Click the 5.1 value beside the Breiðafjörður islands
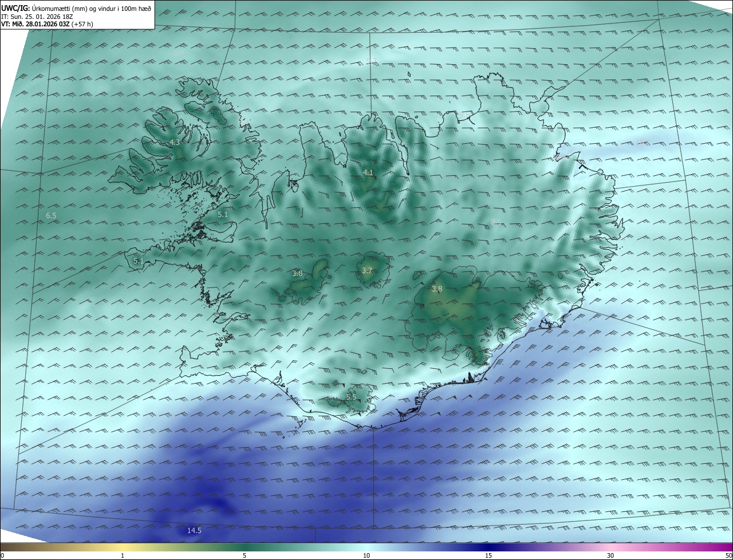This screenshot has height=560, width=733. point(223,215)
